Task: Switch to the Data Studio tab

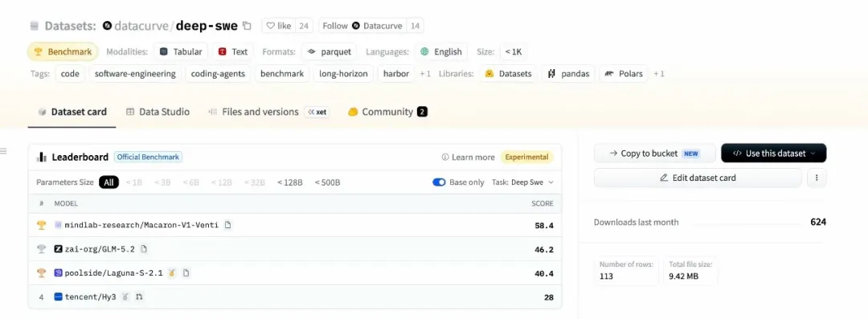Action: tap(158, 112)
